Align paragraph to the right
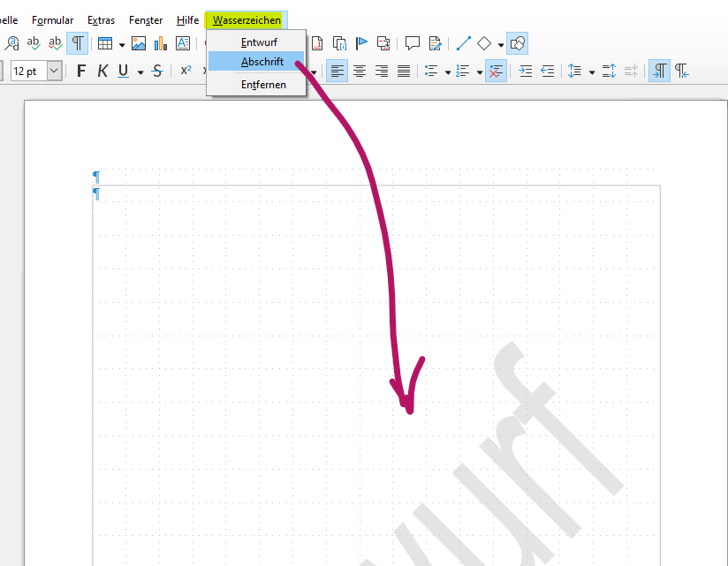This screenshot has width=728, height=566. pyautogui.click(x=382, y=71)
